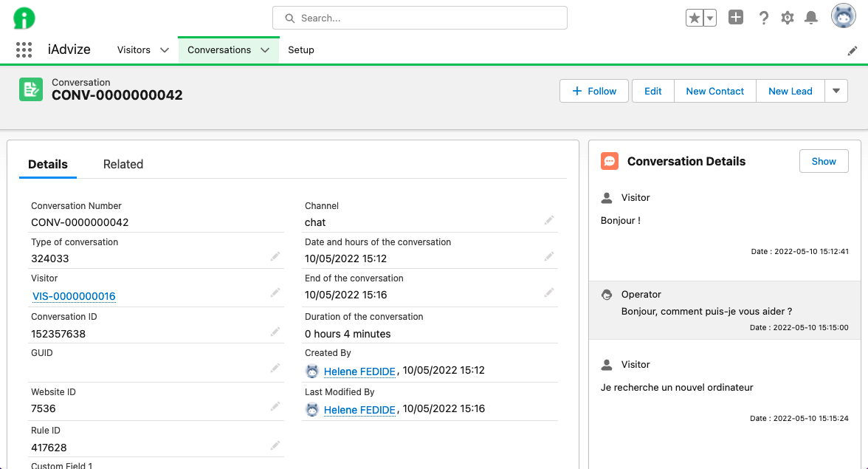Click the Favorites star icon
868x469 pixels.
point(695,18)
